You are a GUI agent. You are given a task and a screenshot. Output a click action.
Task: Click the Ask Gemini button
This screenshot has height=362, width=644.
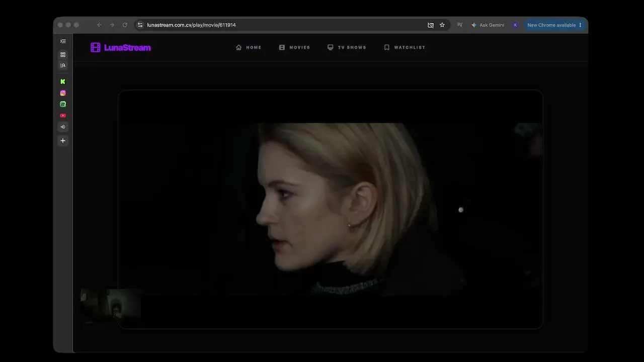pyautogui.click(x=488, y=25)
